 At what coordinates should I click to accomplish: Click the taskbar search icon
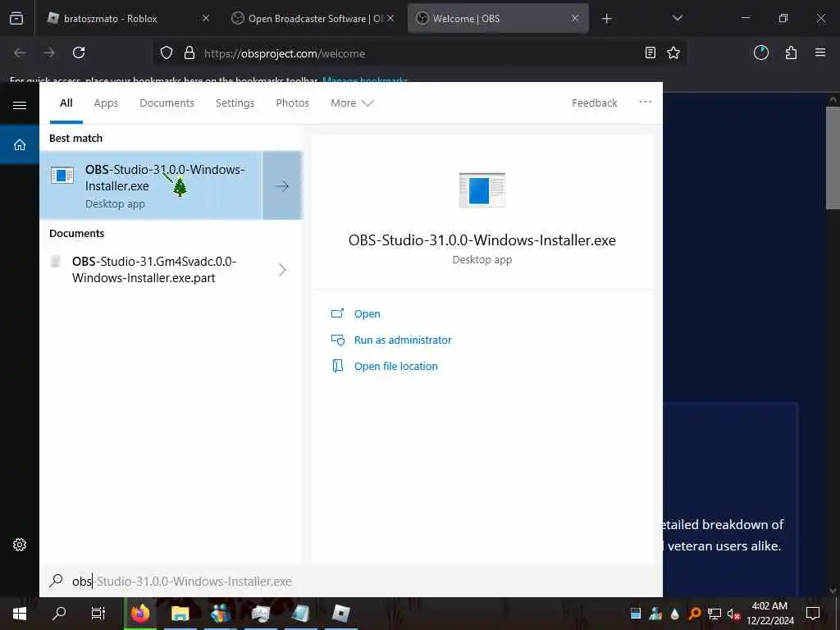pyautogui.click(x=59, y=614)
